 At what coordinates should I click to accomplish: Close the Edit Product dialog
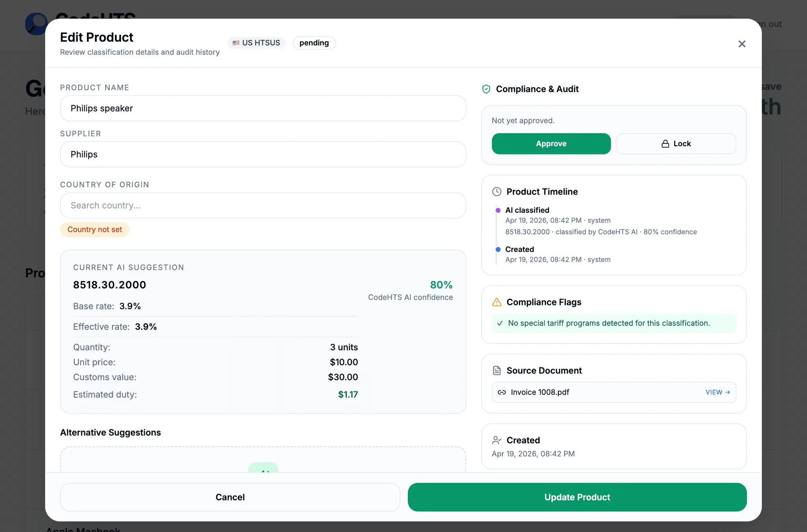pyautogui.click(x=742, y=44)
